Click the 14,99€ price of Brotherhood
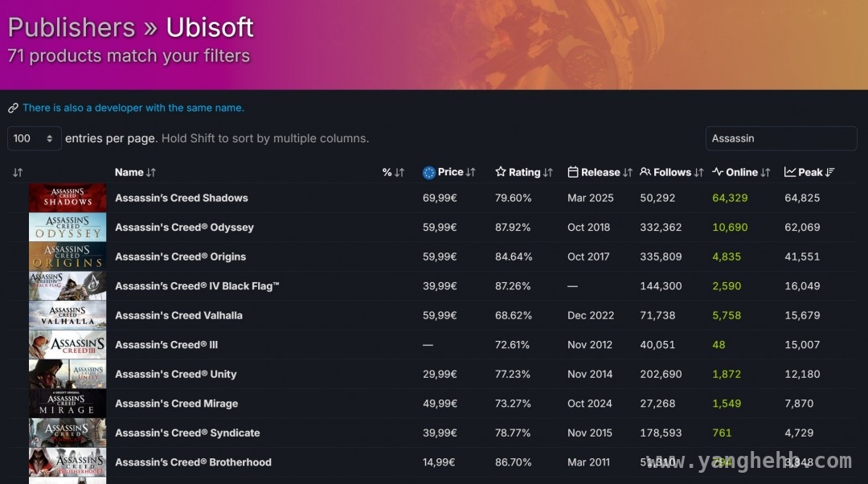Screen dimensions: 868x484 [x=439, y=461]
